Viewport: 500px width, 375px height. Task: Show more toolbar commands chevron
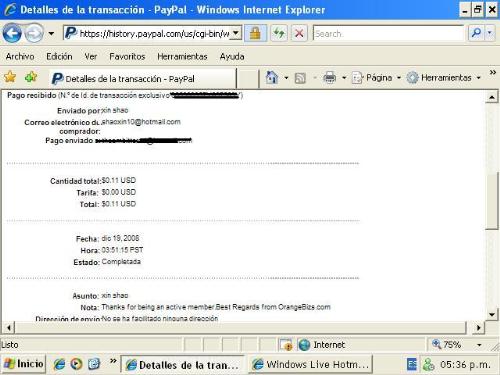[493, 72]
